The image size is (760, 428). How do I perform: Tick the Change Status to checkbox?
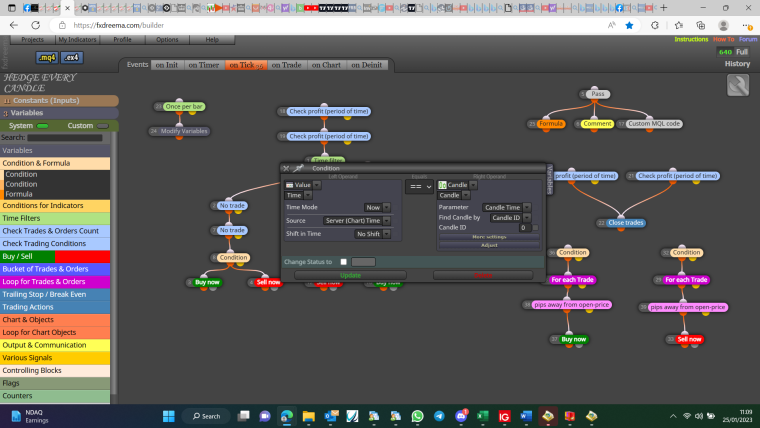pos(344,262)
